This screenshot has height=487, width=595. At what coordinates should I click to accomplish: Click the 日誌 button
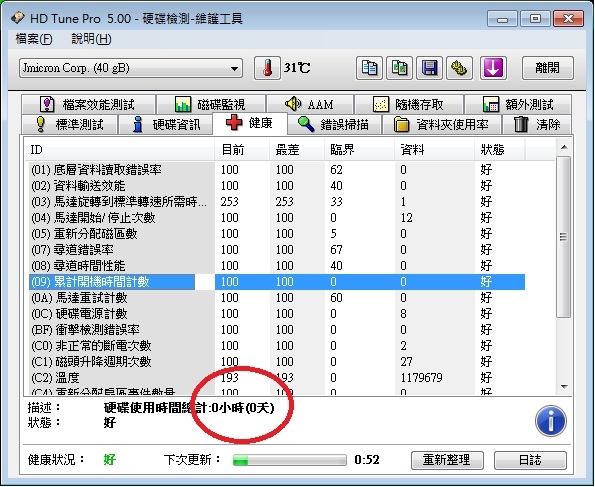pos(530,460)
